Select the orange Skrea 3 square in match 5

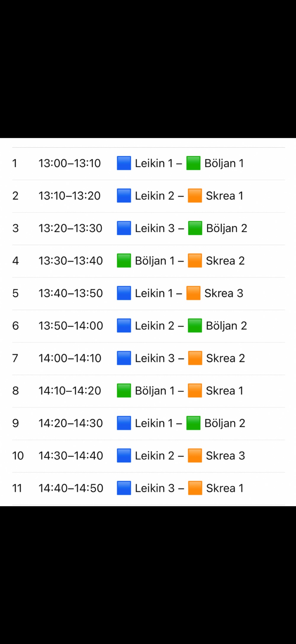(193, 293)
